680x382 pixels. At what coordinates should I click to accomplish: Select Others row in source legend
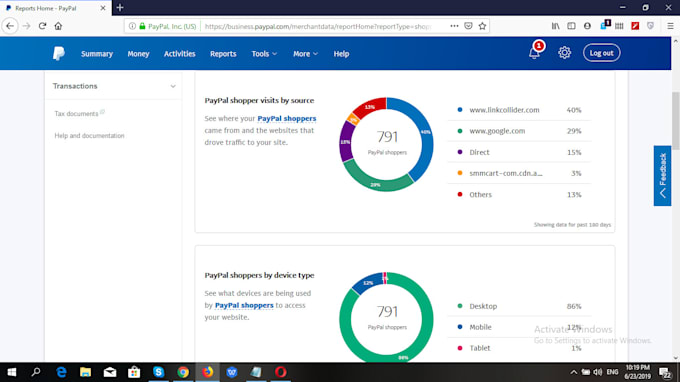[x=519, y=195]
